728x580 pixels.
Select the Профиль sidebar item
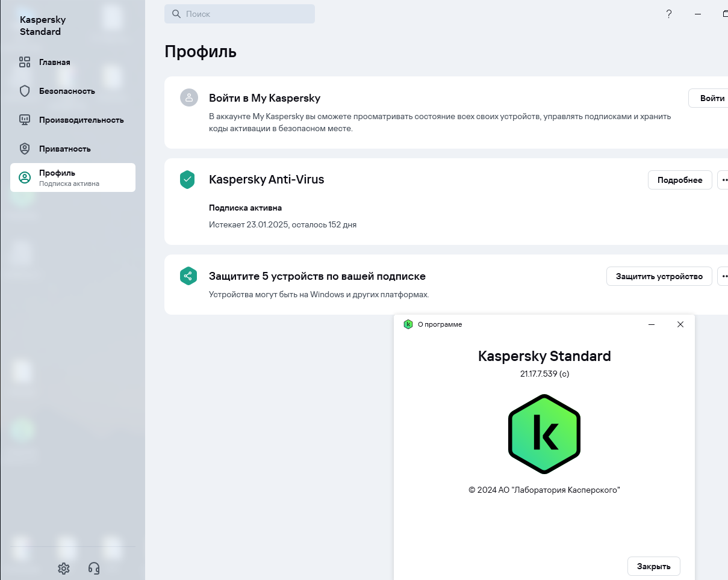pos(73,177)
